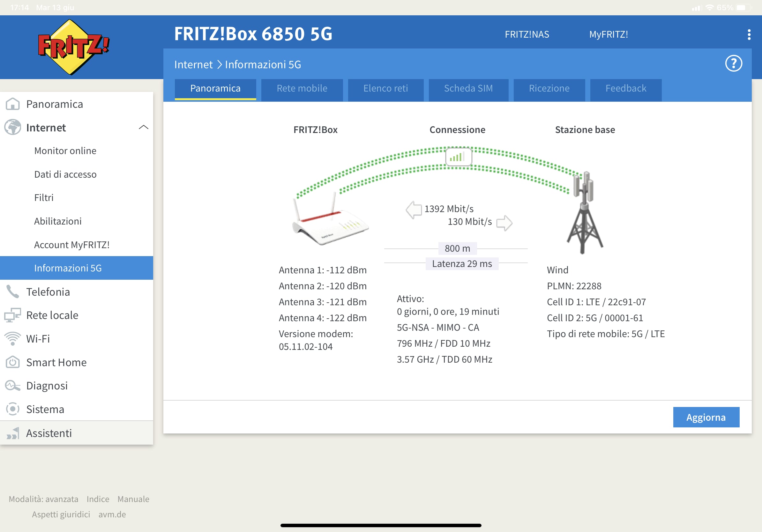Screen dimensions: 762x532
Task: Open Abilitazioni submenu item
Action: coord(77,221)
